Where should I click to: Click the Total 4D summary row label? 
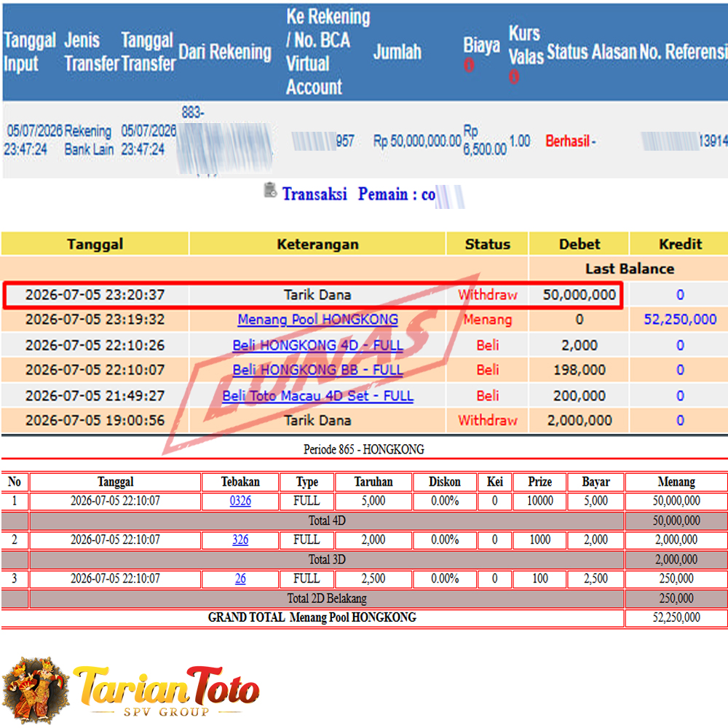[x=327, y=521]
